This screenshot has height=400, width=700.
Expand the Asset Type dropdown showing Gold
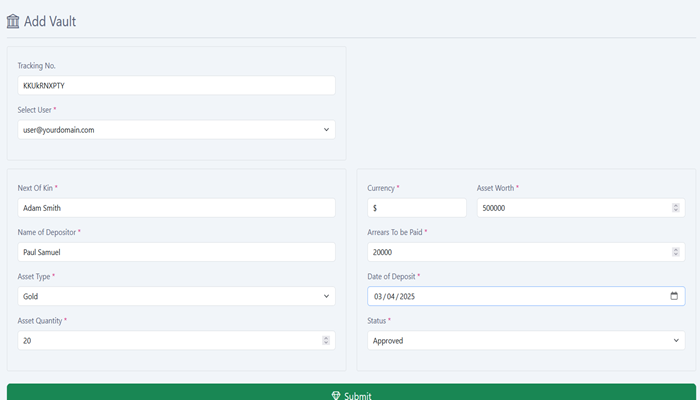point(176,296)
